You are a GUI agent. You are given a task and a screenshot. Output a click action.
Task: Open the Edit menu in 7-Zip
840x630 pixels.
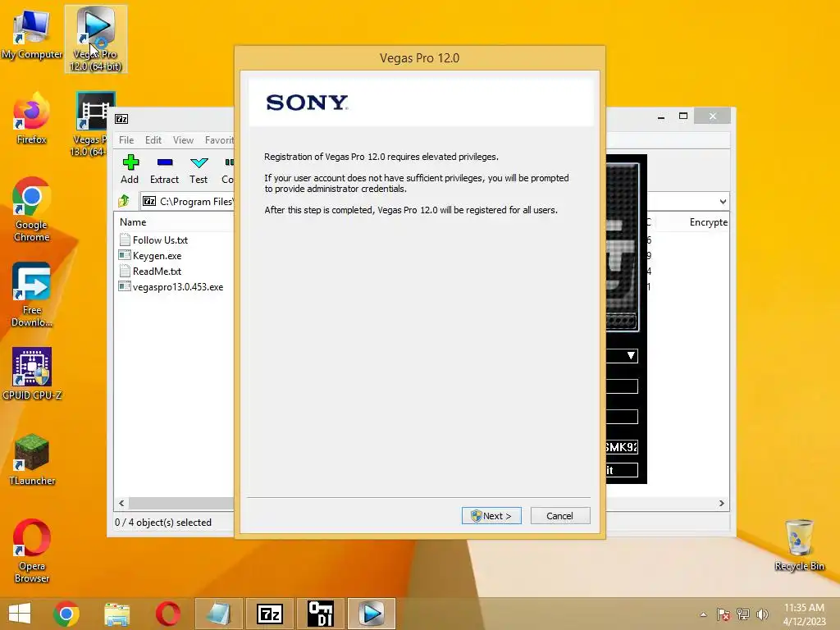[x=153, y=139]
